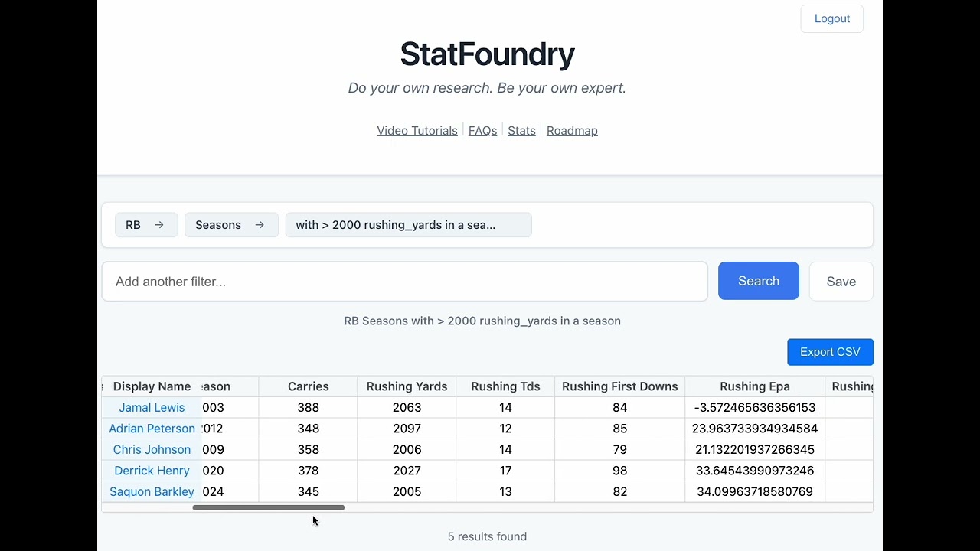Image resolution: width=980 pixels, height=551 pixels.
Task: Select carries value 345
Action: [308, 492]
